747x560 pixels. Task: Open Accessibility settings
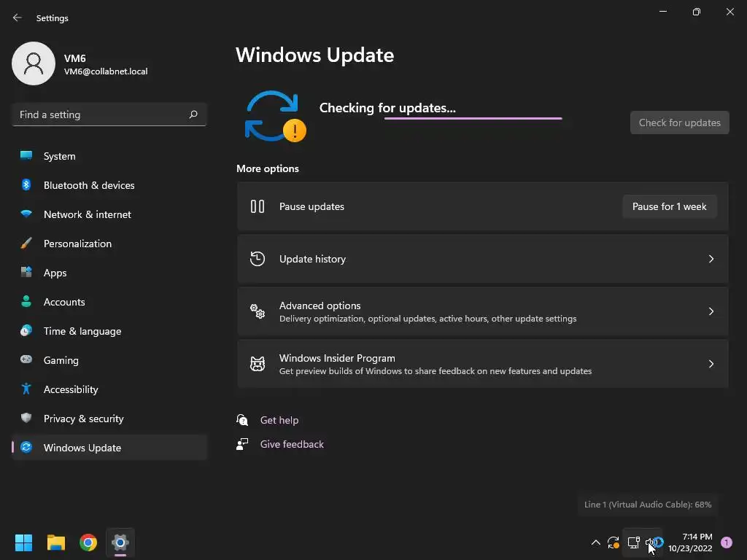(x=109, y=389)
